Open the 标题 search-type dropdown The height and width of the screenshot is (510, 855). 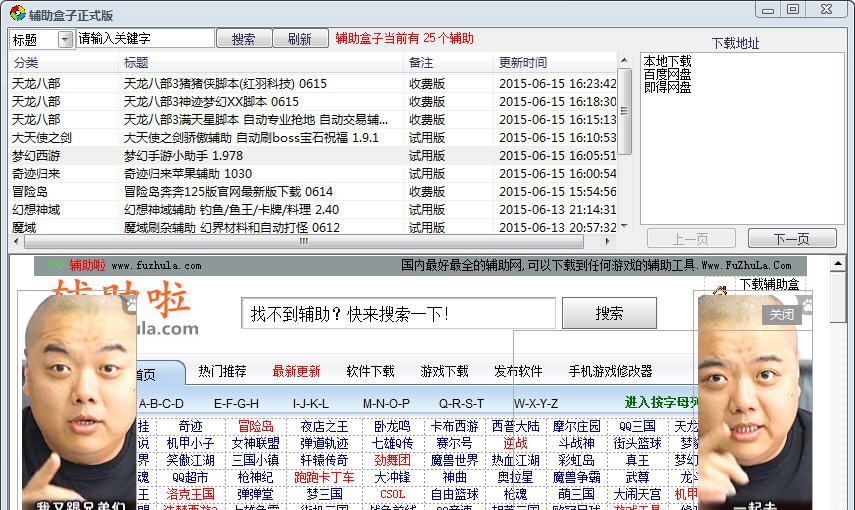pyautogui.click(x=65, y=39)
